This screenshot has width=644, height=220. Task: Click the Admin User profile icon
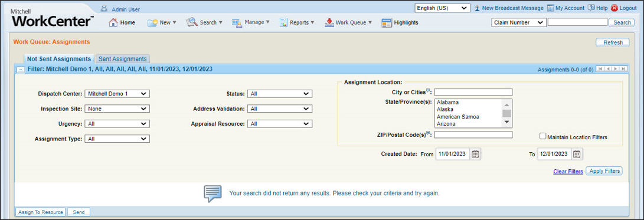coord(104,9)
